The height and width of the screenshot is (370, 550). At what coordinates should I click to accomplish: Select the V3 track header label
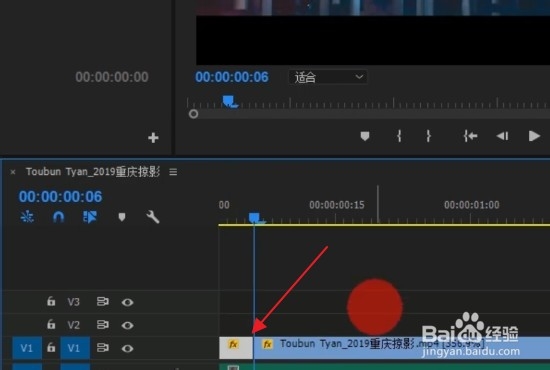coord(74,302)
